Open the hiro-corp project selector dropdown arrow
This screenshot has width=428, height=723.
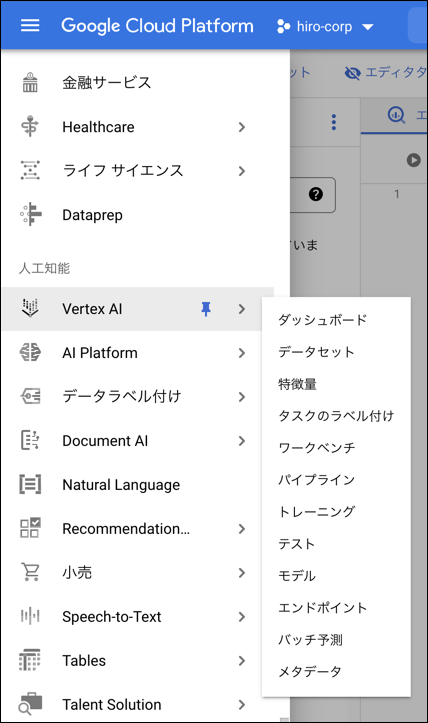[x=368, y=27]
